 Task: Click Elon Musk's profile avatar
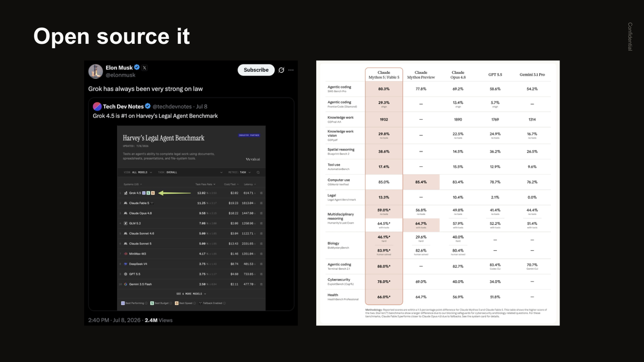point(96,72)
